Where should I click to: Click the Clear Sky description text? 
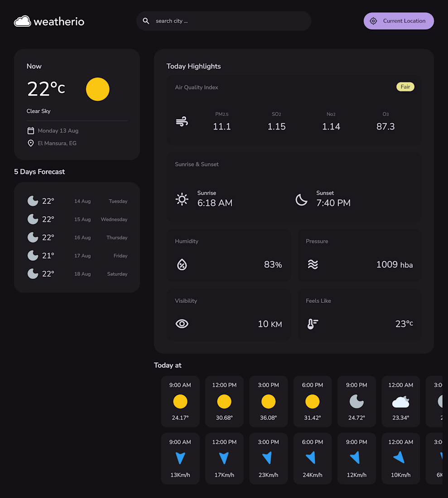click(39, 111)
